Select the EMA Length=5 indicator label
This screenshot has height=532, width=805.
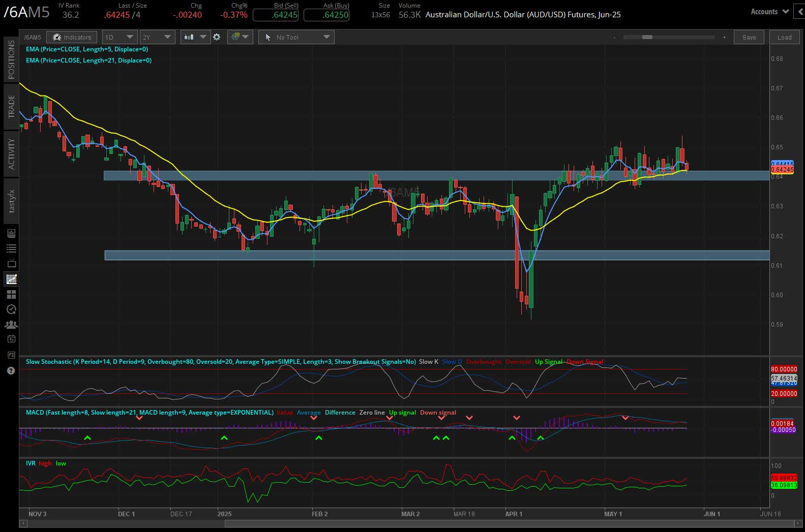click(87, 49)
